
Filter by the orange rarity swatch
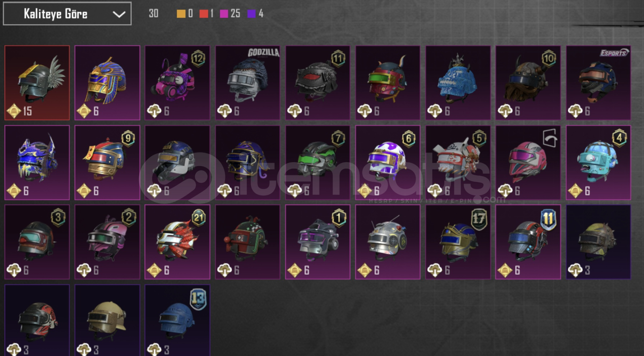181,14
